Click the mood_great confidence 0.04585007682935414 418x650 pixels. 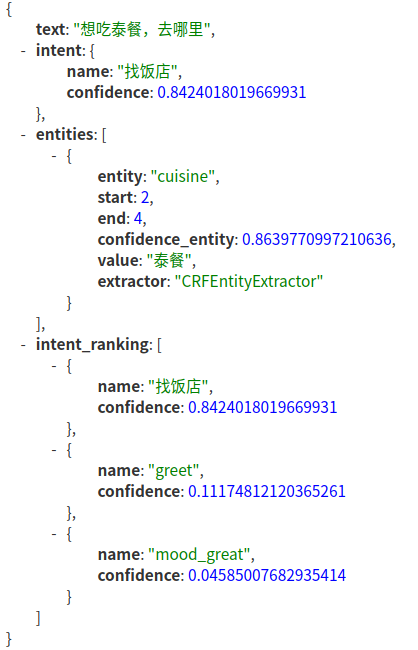click(x=267, y=576)
